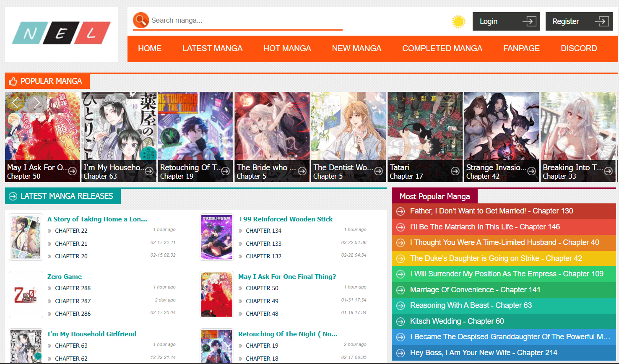
Task: Open Reasoning With A Beast - Chapter 63
Action: [471, 305]
